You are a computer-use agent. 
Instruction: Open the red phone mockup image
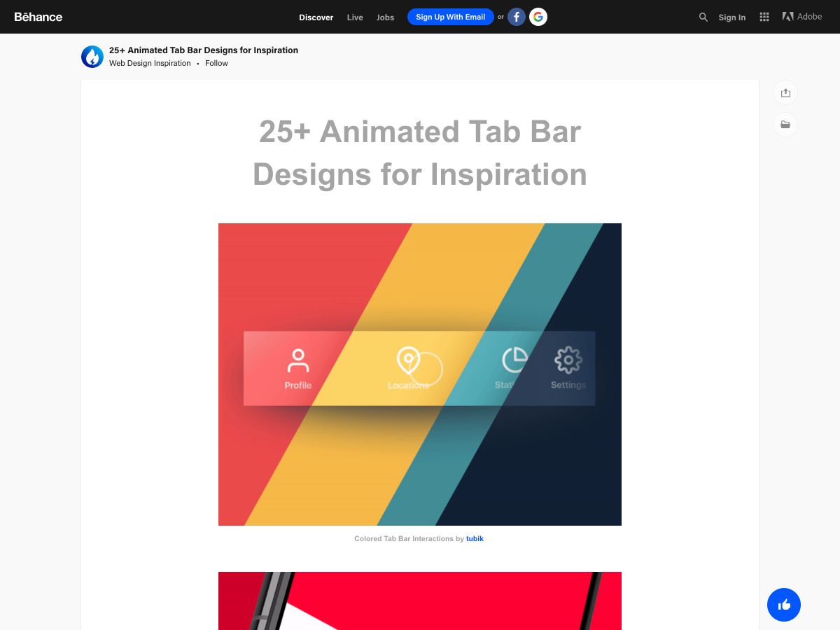[420, 601]
